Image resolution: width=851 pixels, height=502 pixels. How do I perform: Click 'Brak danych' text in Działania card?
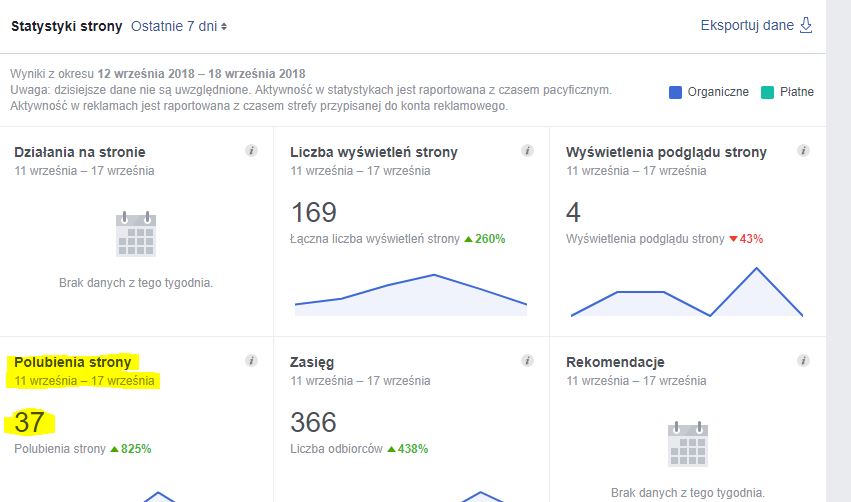[x=136, y=283]
